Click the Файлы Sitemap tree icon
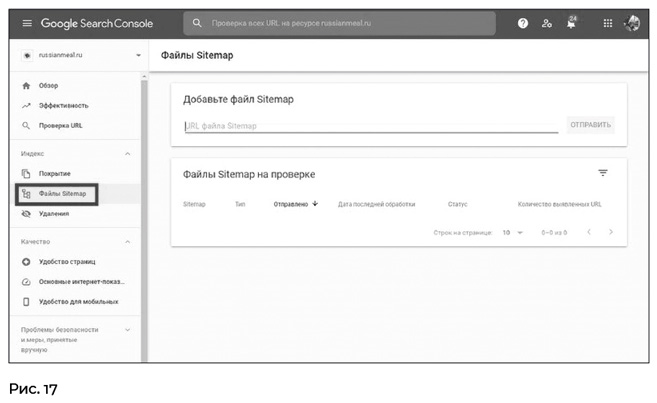This screenshot has width=657, height=403. point(26,194)
